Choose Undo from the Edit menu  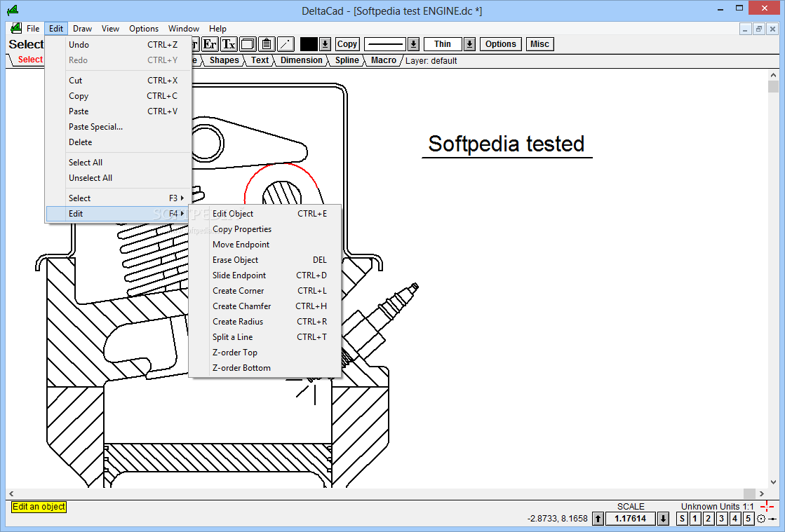(x=118, y=44)
